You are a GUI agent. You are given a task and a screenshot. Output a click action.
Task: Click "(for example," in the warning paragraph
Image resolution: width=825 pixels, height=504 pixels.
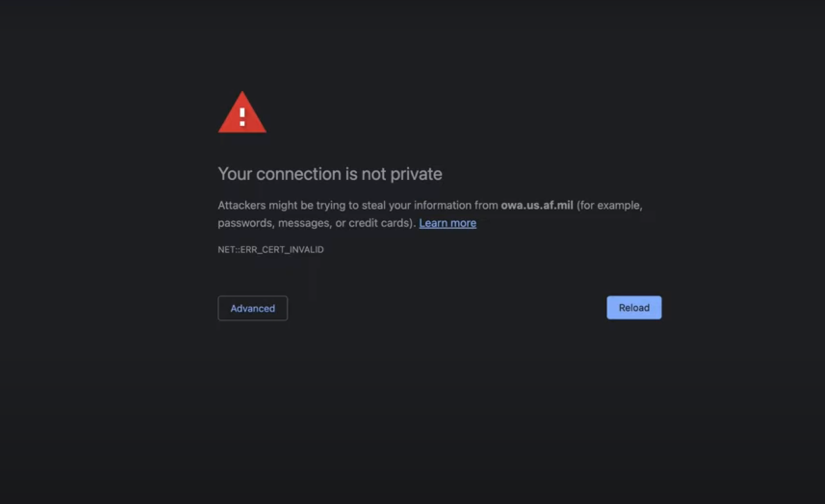point(609,205)
